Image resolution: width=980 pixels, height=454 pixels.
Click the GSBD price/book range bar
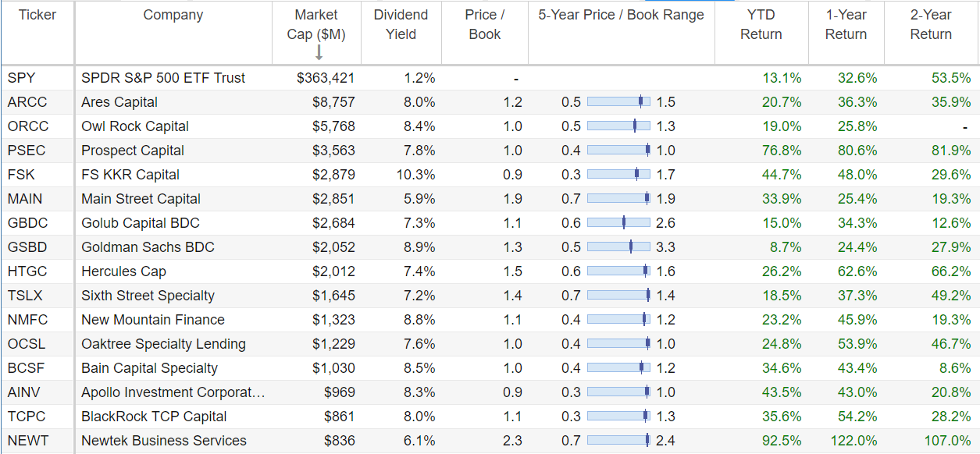tap(618, 247)
